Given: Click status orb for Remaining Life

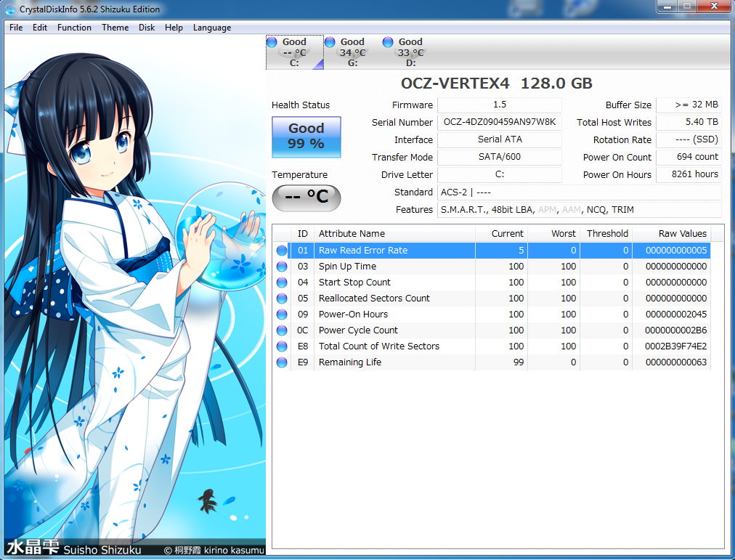Looking at the screenshot, I should tap(282, 362).
